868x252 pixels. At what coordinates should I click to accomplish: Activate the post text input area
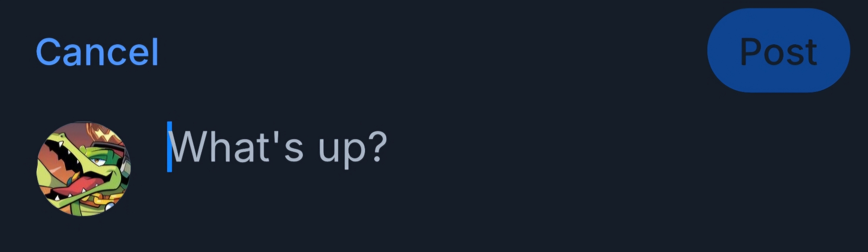(x=278, y=147)
